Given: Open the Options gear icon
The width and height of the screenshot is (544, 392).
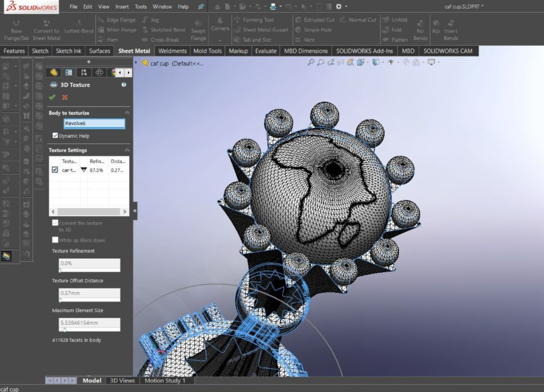Looking at the screenshot, I should [339, 6].
